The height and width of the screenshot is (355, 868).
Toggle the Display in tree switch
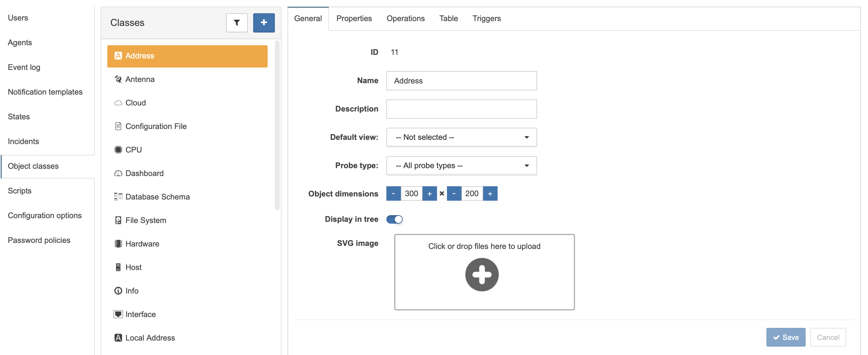click(394, 219)
